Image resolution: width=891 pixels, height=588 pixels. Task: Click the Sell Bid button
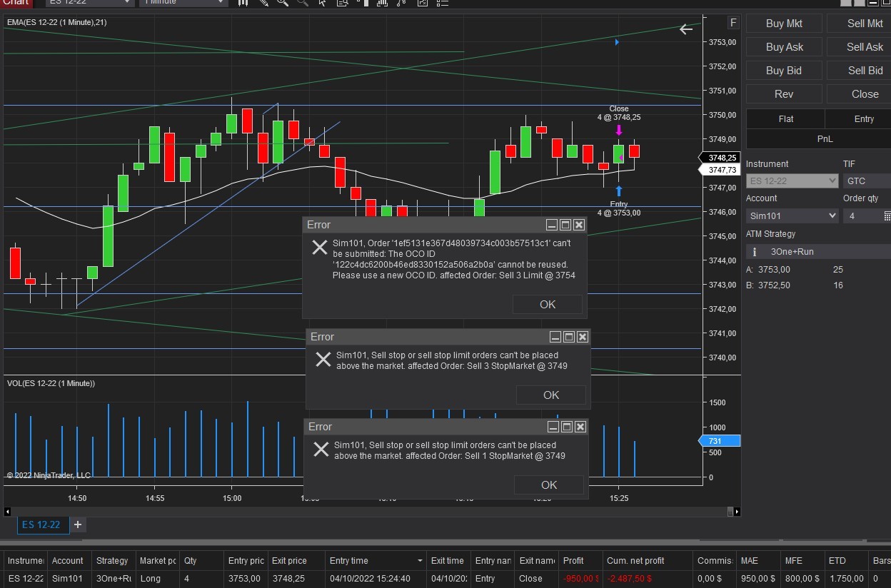pyautogui.click(x=859, y=71)
